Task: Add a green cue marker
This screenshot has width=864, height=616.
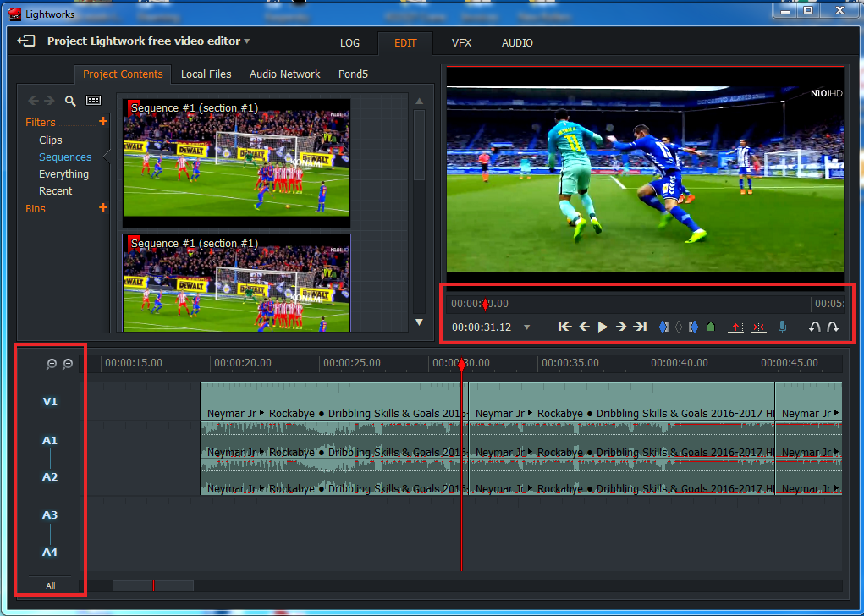Action: (711, 327)
